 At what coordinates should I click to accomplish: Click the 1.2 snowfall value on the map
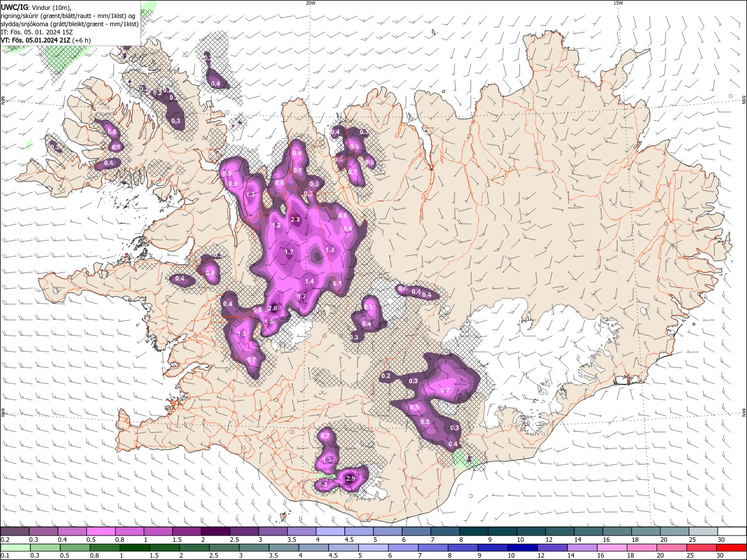tap(277, 225)
